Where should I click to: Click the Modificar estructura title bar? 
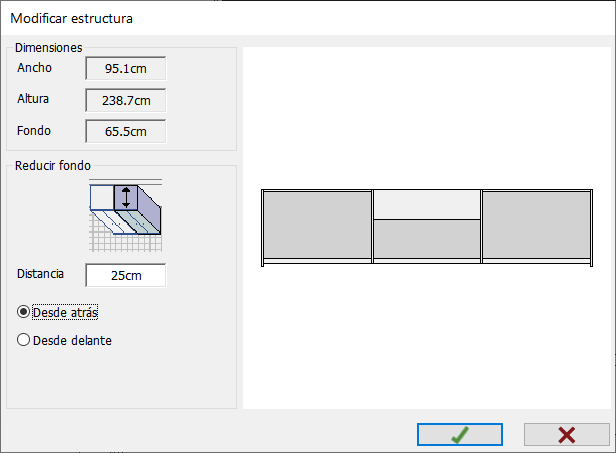click(308, 18)
